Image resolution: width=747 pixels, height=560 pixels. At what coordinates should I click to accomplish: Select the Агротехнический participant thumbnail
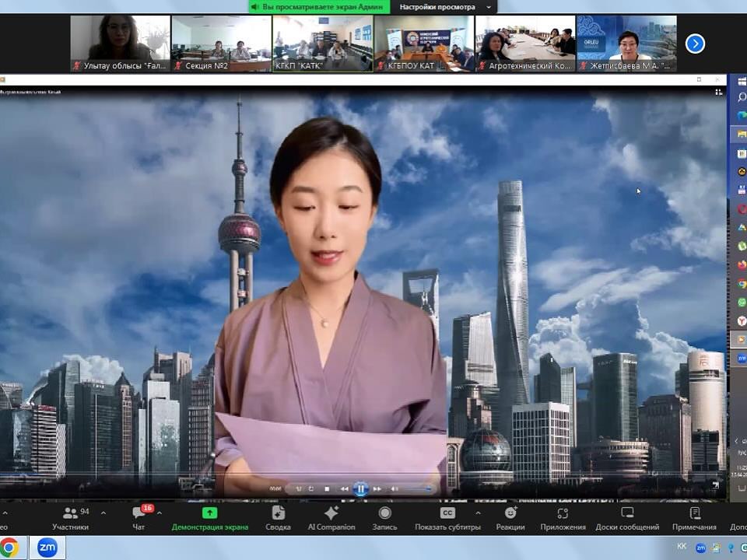tap(525, 44)
